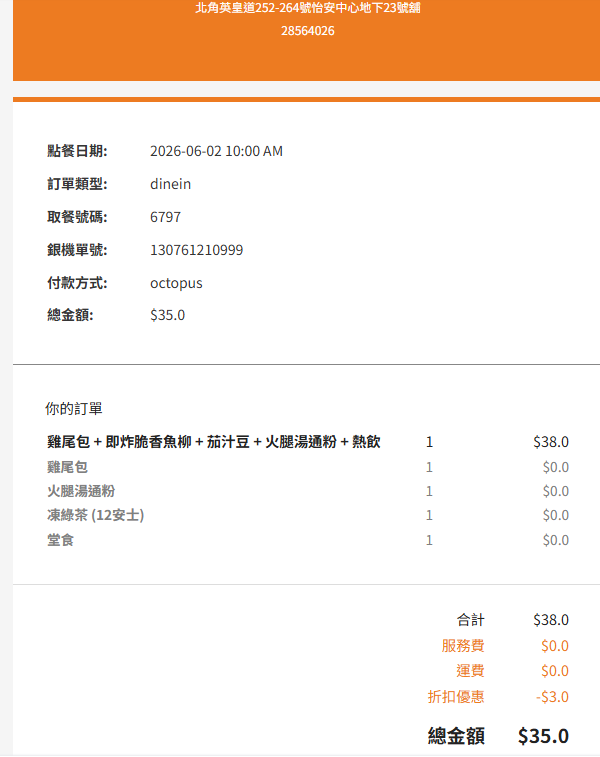Click the order type value dinein
The height and width of the screenshot is (757, 600).
point(170,184)
